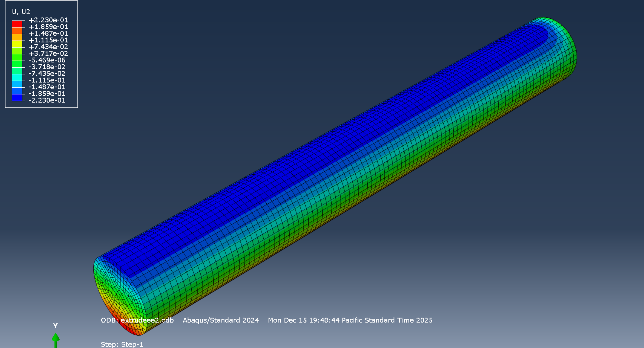Click the "Step: Step-1" state block text
The width and height of the screenshot is (644, 348).
coord(122,344)
